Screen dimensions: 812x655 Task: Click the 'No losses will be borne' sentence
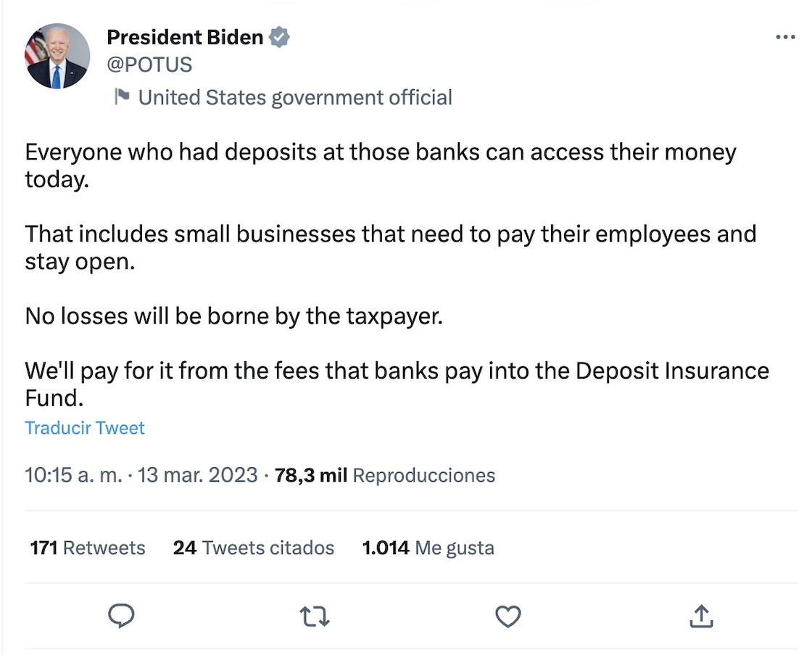coord(233,316)
